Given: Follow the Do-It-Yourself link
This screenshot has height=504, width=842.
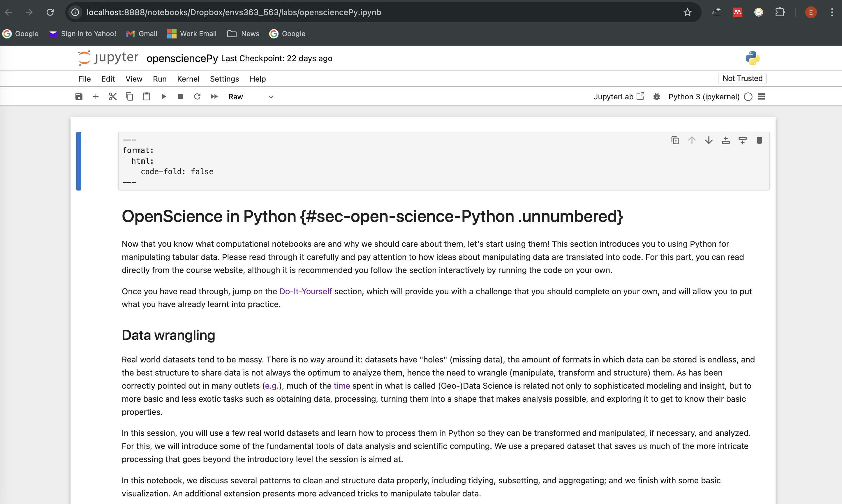Looking at the screenshot, I should point(305,291).
